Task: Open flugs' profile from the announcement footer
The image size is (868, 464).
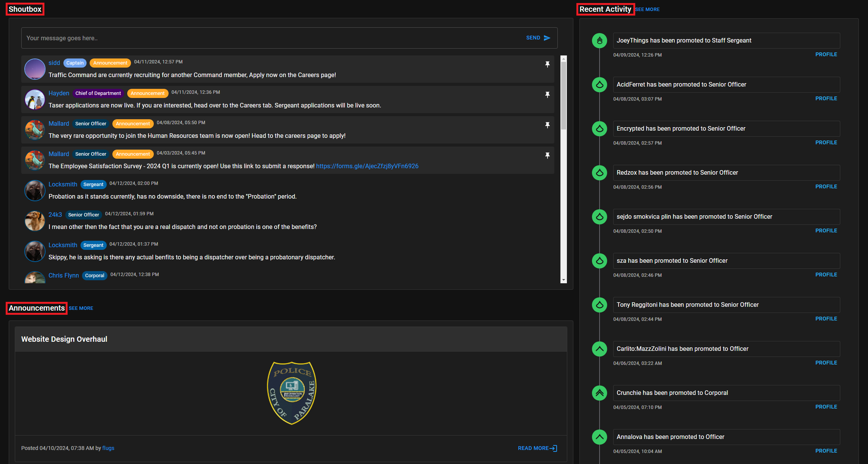Action: 108,448
